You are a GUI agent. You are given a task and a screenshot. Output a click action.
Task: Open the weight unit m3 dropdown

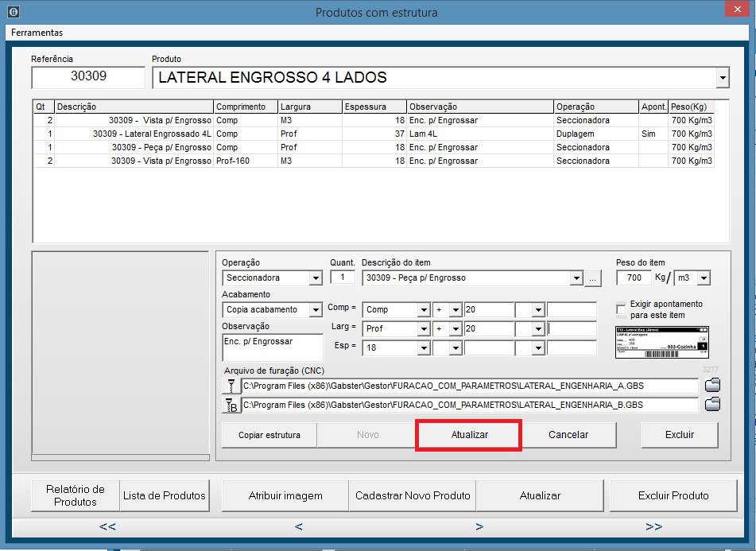pyautogui.click(x=704, y=278)
